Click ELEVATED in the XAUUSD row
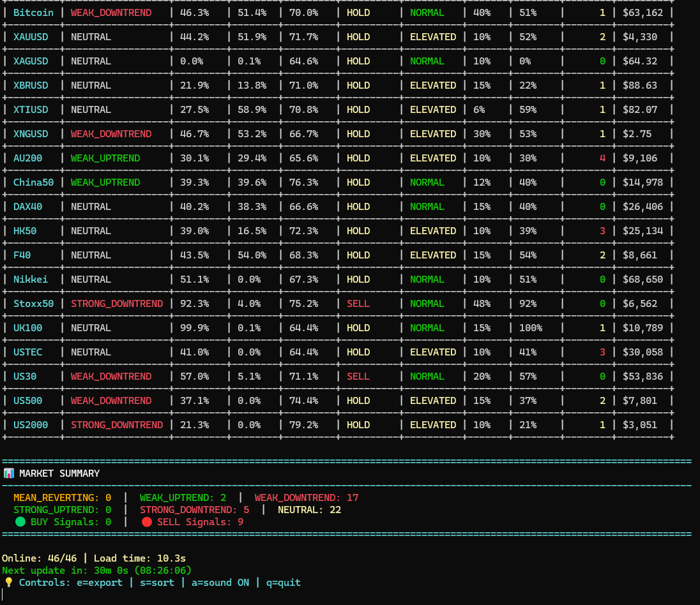The image size is (700, 605). point(433,37)
